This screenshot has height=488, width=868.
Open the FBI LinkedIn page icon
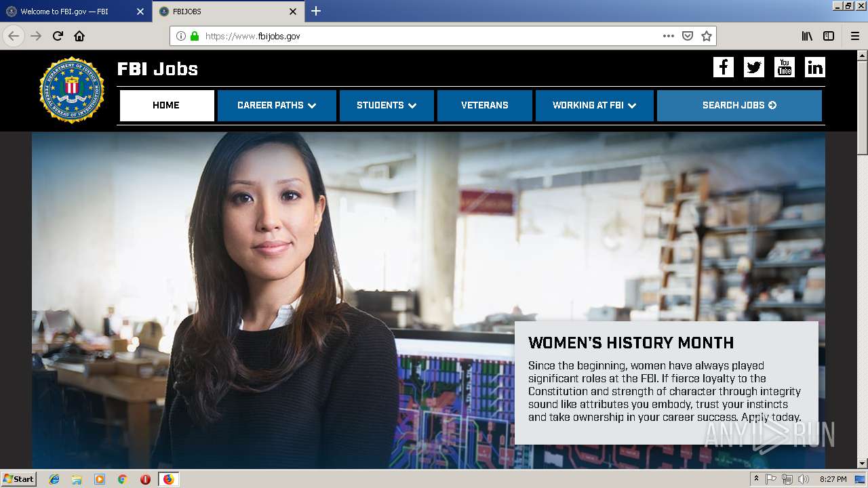click(x=815, y=67)
